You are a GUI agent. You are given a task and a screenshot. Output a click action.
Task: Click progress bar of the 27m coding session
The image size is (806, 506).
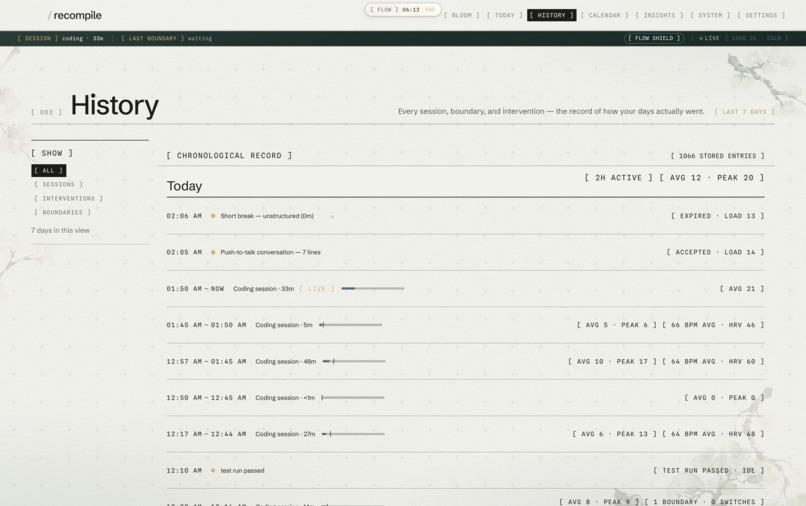353,434
